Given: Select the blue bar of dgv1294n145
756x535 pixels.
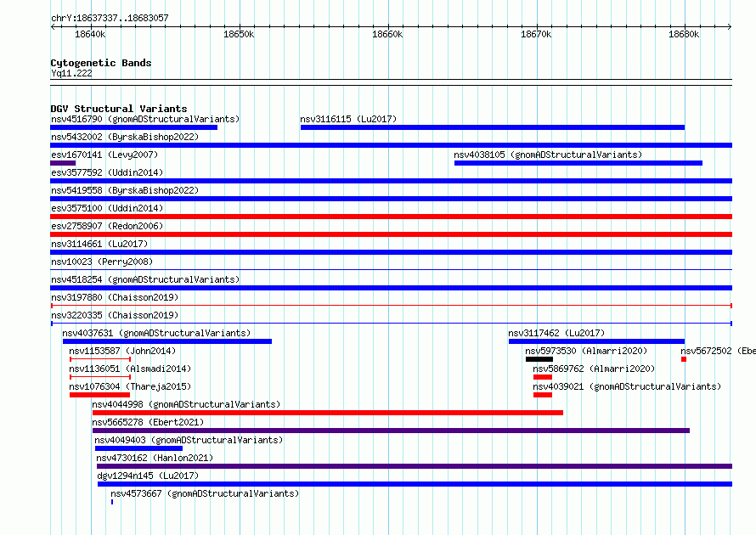Looking at the screenshot, I should click(415, 484).
